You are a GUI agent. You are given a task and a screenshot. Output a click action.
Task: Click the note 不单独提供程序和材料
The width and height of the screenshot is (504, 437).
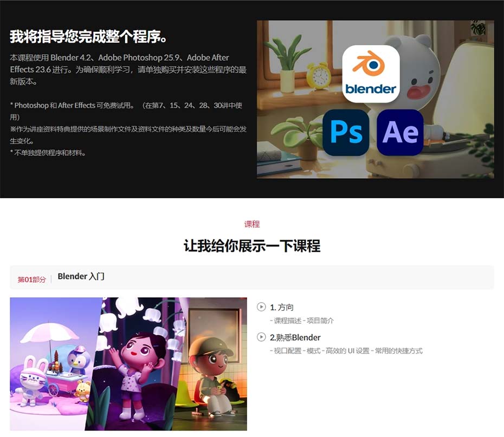coord(48,153)
